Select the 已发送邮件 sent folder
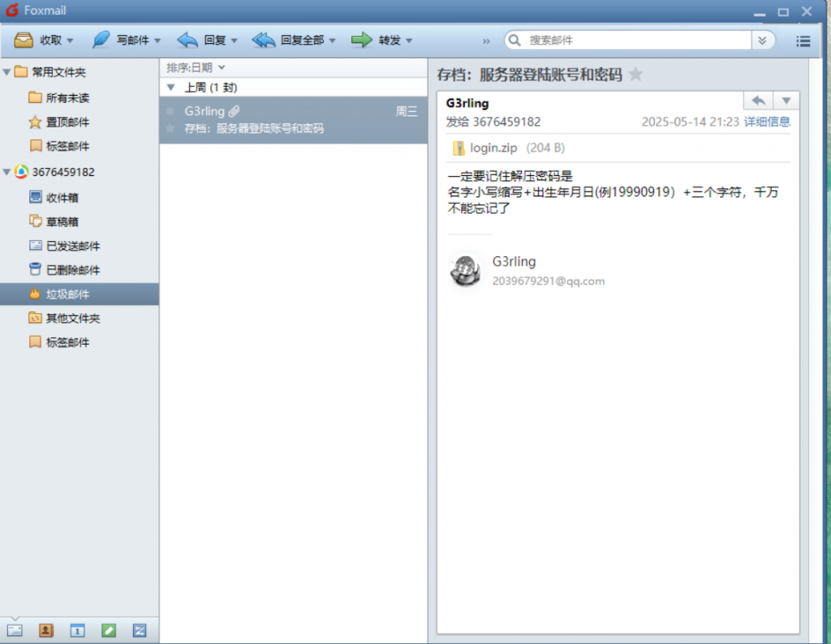 click(x=72, y=246)
